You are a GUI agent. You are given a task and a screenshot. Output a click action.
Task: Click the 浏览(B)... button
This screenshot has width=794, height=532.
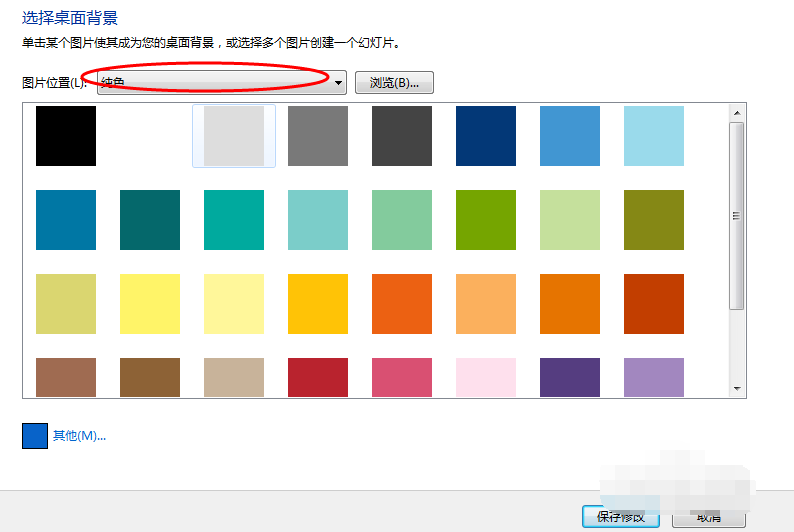[394, 83]
